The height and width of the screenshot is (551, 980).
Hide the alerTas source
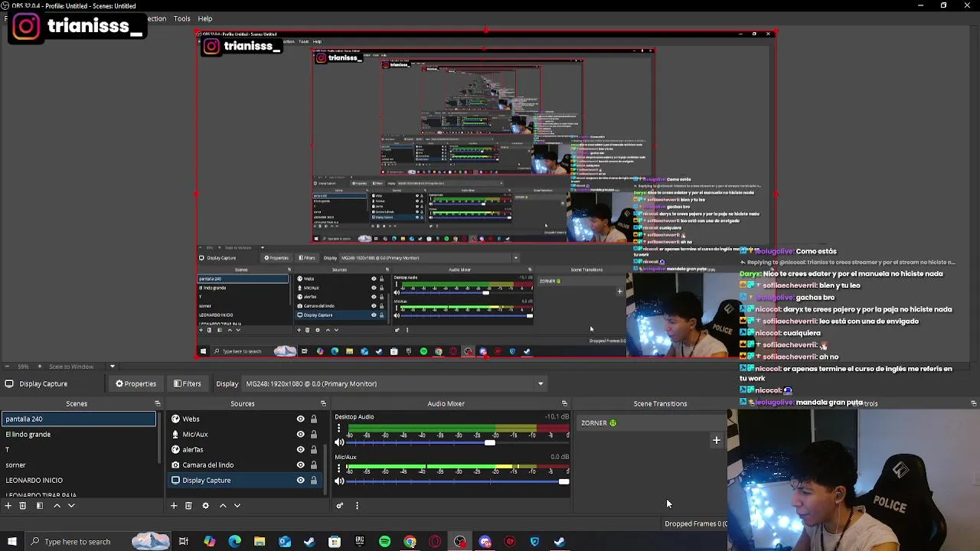(300, 449)
